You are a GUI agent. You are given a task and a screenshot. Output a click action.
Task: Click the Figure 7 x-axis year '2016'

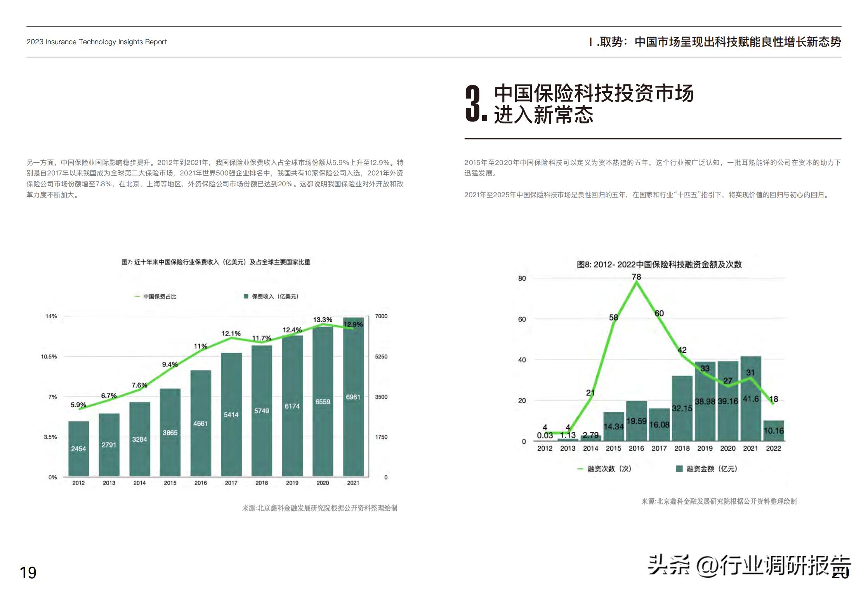point(201,483)
